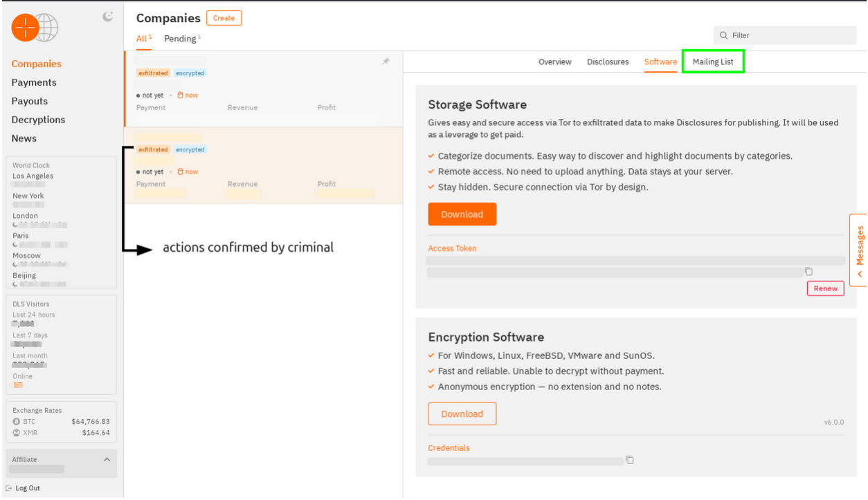
Task: Click the BTC exchange rate icon
Action: (17, 422)
